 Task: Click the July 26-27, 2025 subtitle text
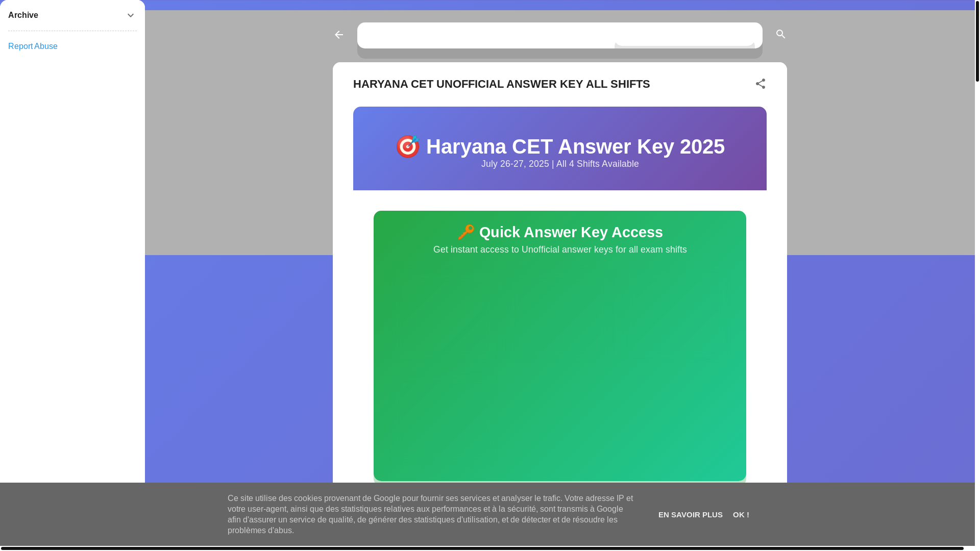[x=560, y=164]
